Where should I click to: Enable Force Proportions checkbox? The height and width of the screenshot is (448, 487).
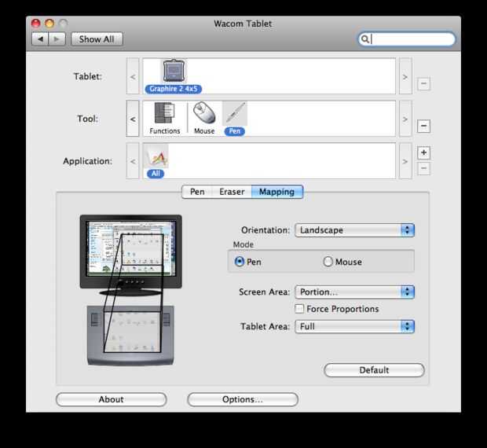click(299, 309)
